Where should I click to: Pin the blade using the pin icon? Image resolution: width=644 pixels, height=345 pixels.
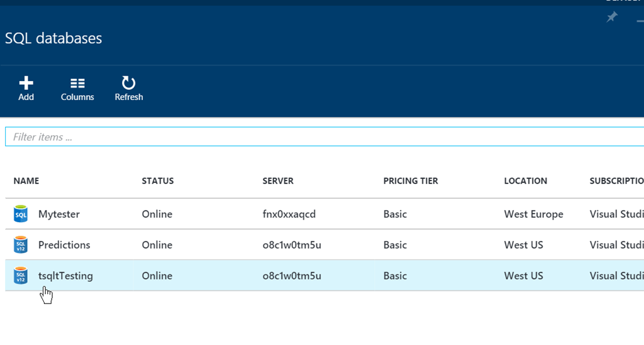(611, 17)
